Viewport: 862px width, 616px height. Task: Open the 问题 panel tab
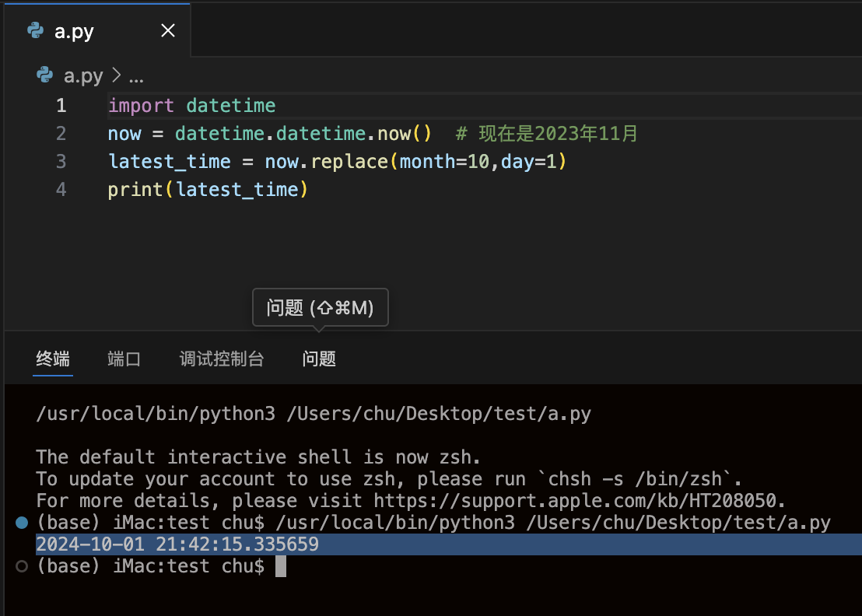click(319, 359)
